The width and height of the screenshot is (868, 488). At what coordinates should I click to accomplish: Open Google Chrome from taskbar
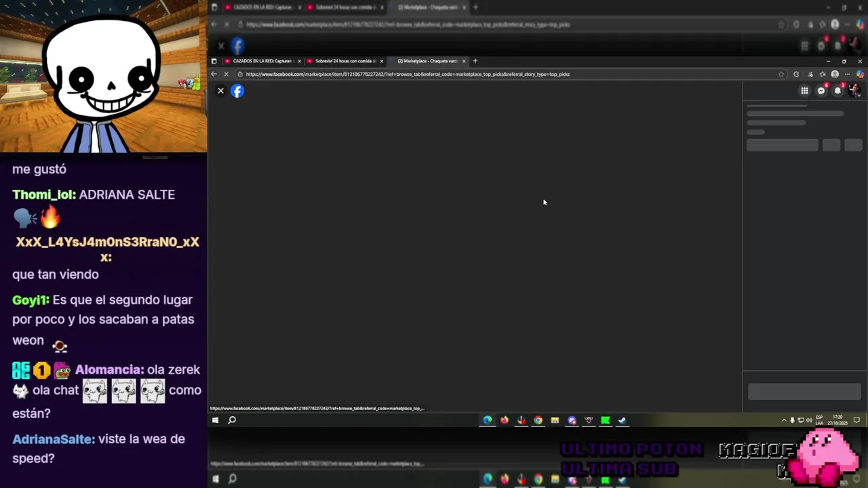coord(538,420)
